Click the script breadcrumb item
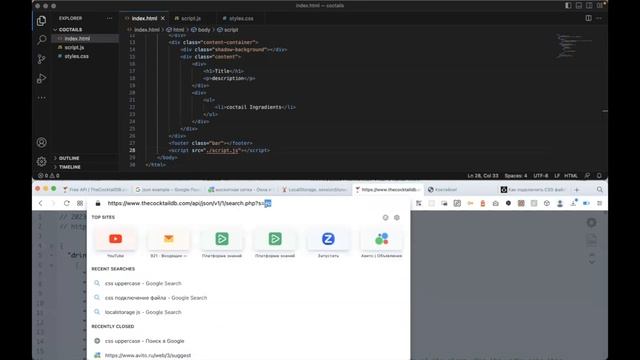Image resolution: width=640 pixels, height=360 pixels. coord(227,30)
